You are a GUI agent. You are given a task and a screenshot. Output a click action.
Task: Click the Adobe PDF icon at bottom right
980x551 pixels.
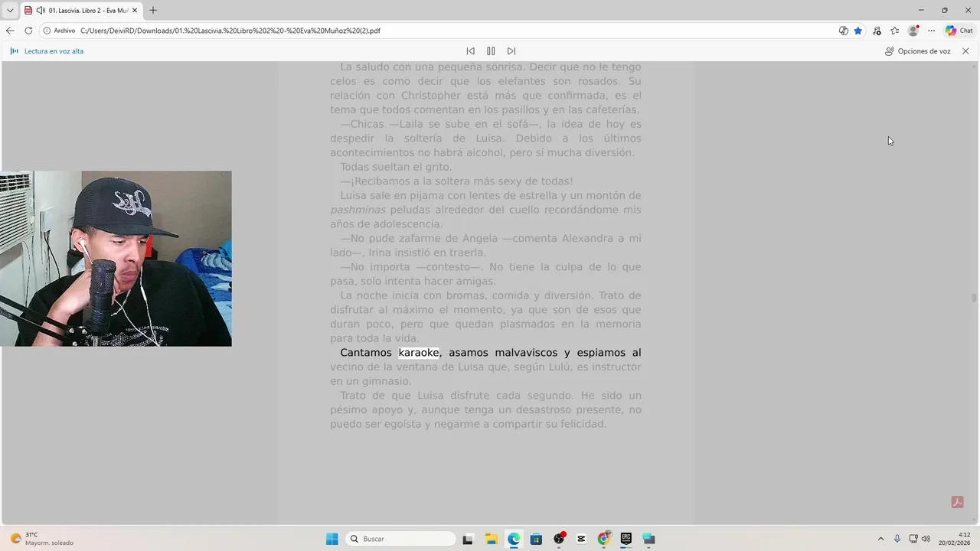point(957,502)
